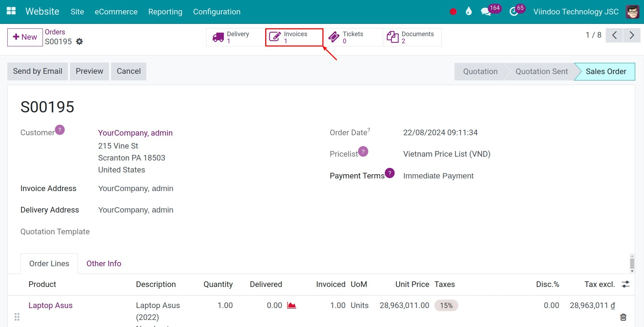Open the Configuration menu

click(x=217, y=12)
